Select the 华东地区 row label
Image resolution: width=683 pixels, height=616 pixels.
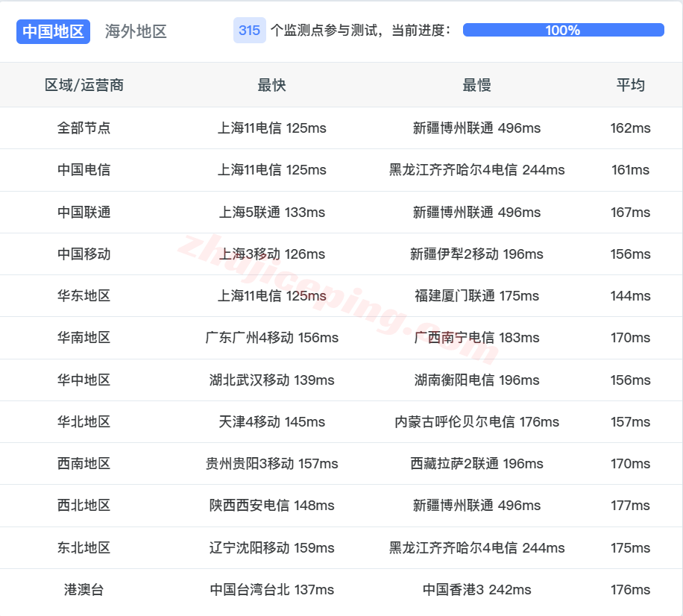[84, 296]
